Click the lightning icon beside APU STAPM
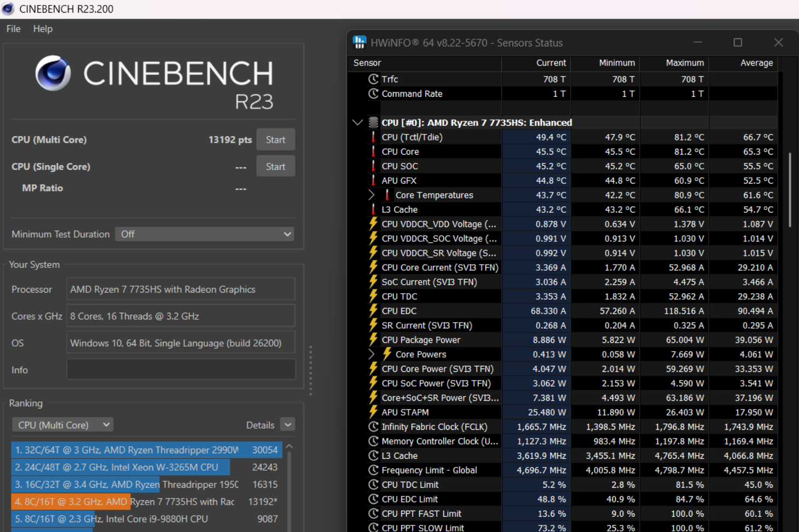The height and width of the screenshot is (532, 799). [x=373, y=412]
